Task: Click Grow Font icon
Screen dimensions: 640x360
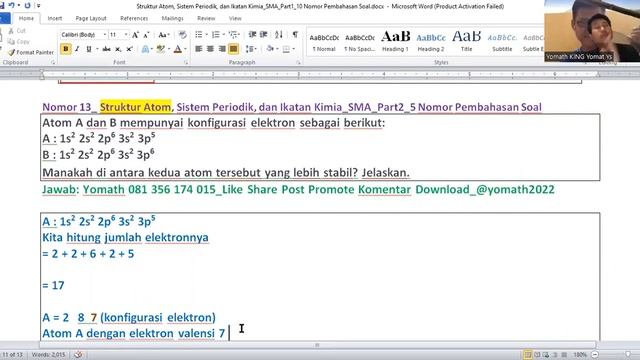Action: click(x=135, y=35)
